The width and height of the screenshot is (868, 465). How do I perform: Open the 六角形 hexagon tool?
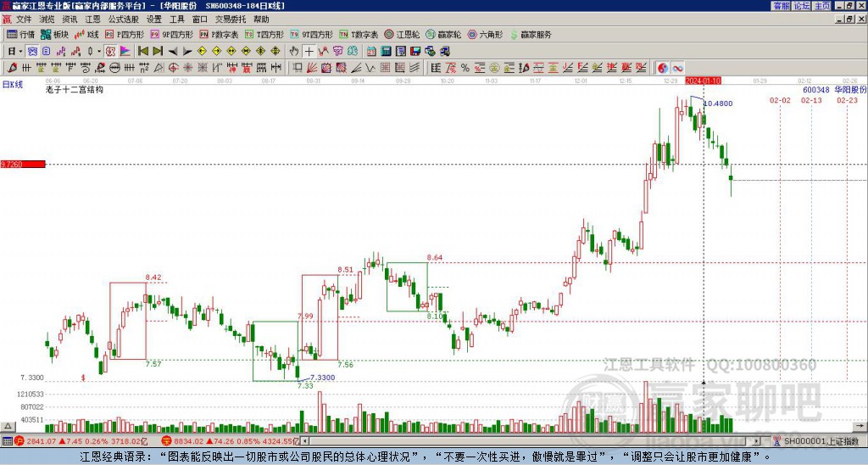tap(486, 34)
